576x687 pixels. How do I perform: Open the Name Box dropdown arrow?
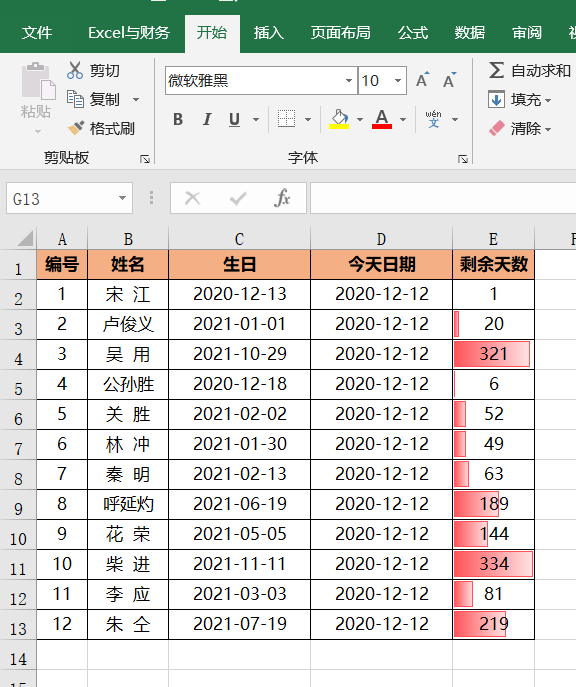(122, 198)
